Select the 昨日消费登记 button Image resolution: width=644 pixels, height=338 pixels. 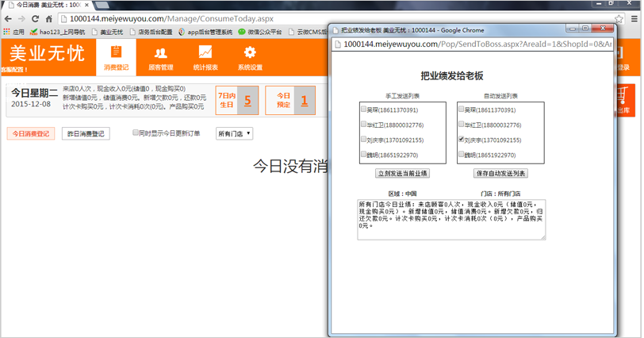(x=86, y=134)
